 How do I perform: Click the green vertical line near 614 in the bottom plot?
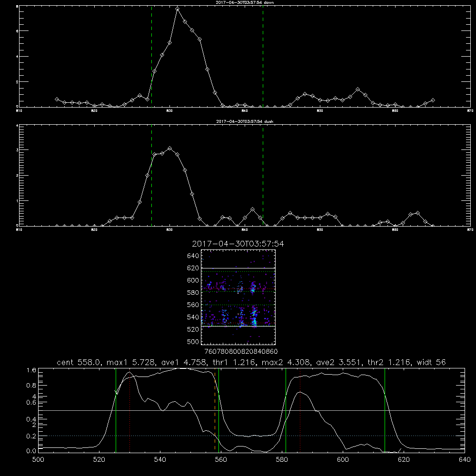tap(385, 410)
